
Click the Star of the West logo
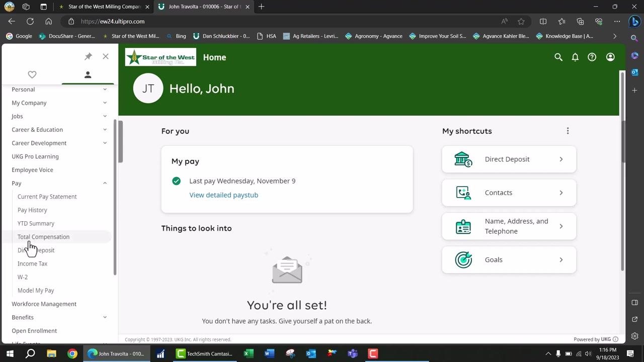pos(160,57)
